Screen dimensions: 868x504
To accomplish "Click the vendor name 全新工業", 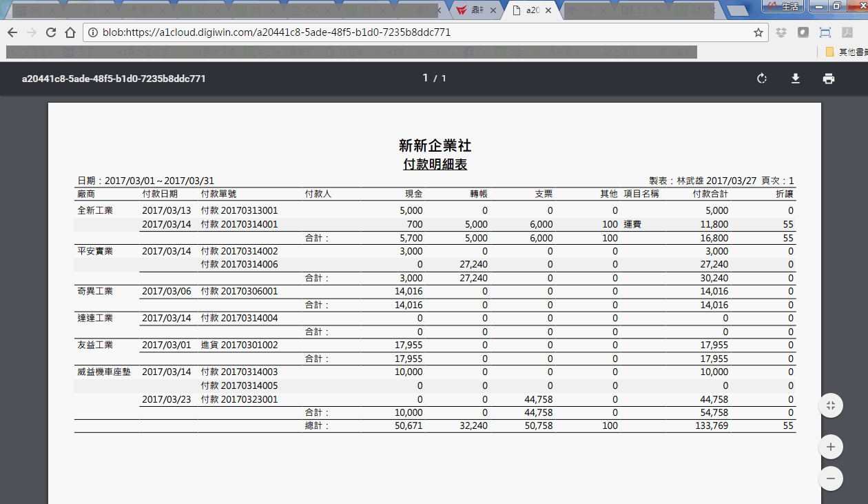I will click(x=95, y=210).
